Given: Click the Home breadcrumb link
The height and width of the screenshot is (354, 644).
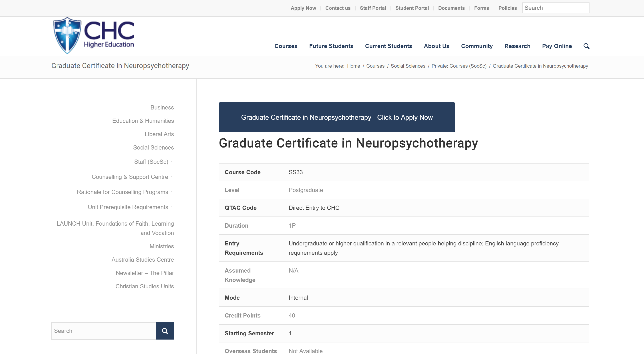Looking at the screenshot, I should [353, 66].
